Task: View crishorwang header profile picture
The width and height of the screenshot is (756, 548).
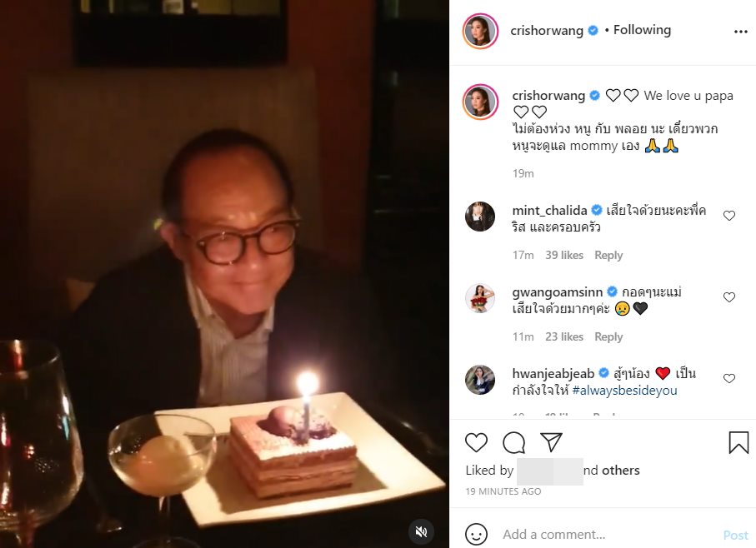Action: (481, 31)
